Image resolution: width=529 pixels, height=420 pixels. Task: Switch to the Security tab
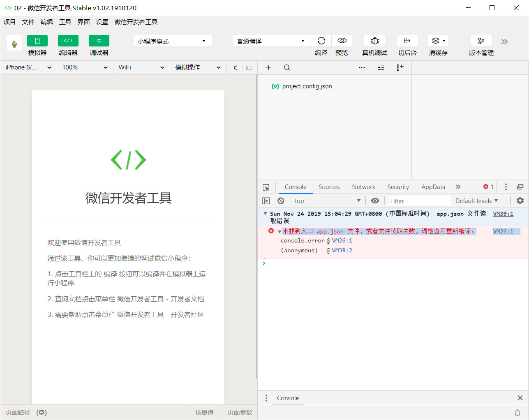398,187
